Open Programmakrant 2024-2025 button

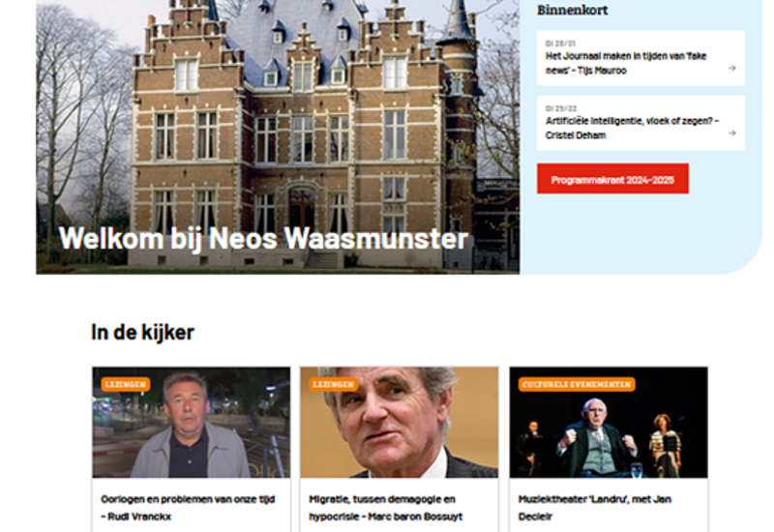(x=612, y=179)
